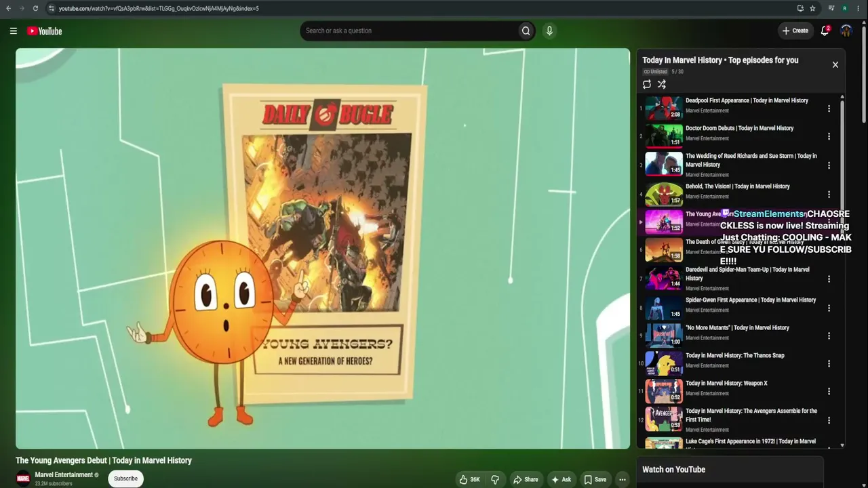Play Daredevil and Spider-Man Team-Up thumbnail

tap(664, 279)
